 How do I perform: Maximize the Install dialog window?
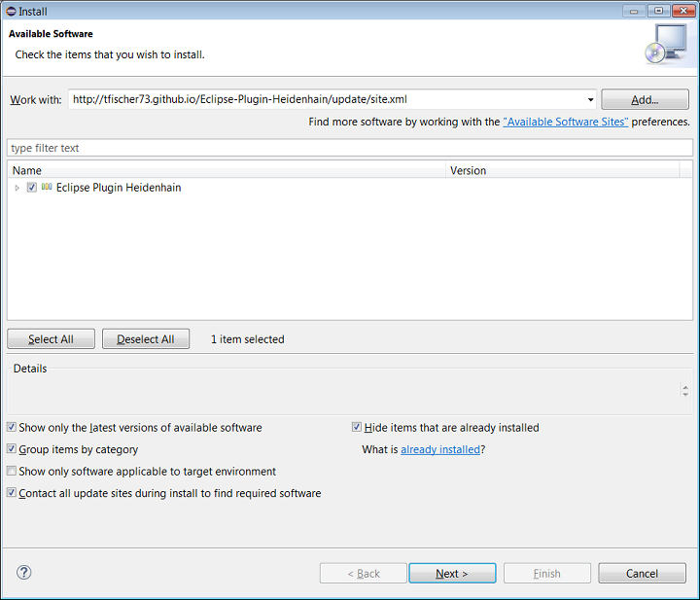pyautogui.click(x=658, y=11)
